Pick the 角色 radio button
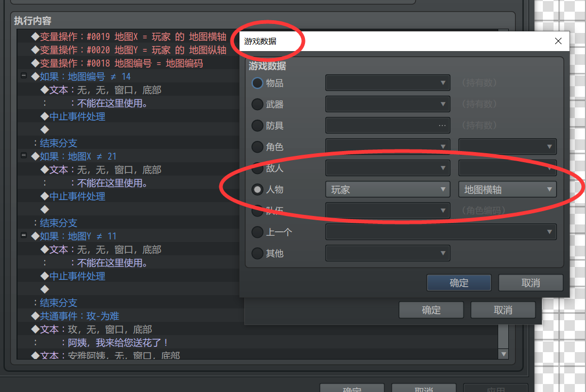This screenshot has height=392, width=586. (258, 147)
